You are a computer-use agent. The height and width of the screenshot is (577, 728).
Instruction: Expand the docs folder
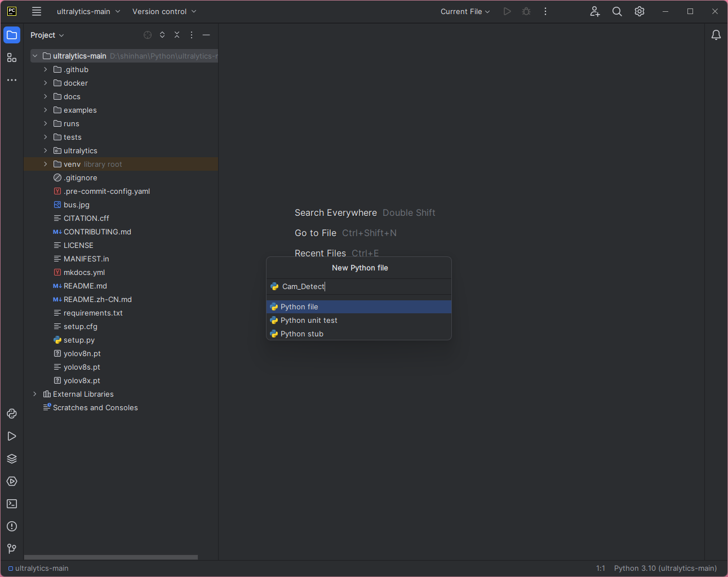[46, 96]
